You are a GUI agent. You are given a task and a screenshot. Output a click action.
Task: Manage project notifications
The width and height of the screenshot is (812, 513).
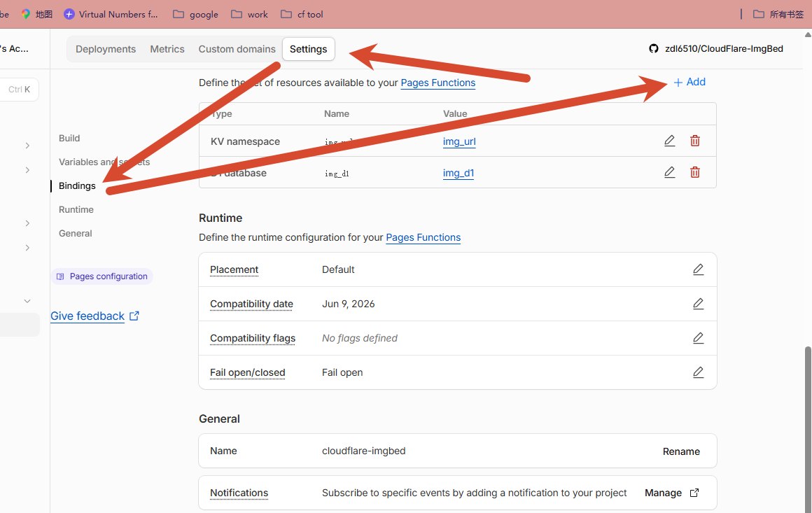[x=672, y=493]
